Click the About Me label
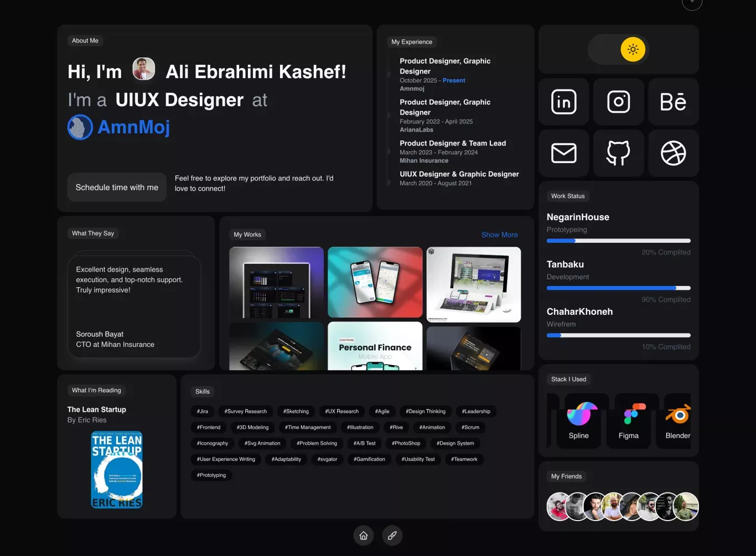The width and height of the screenshot is (756, 556). click(85, 41)
